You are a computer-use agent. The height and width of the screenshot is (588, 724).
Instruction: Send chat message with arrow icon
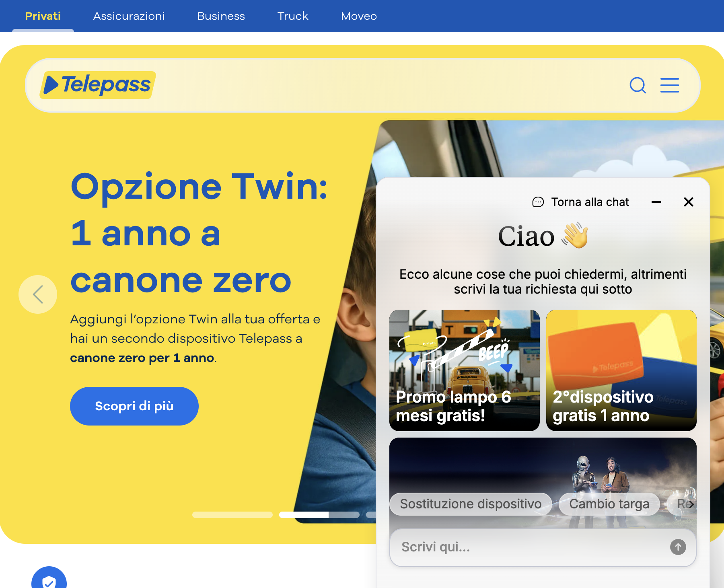678,547
